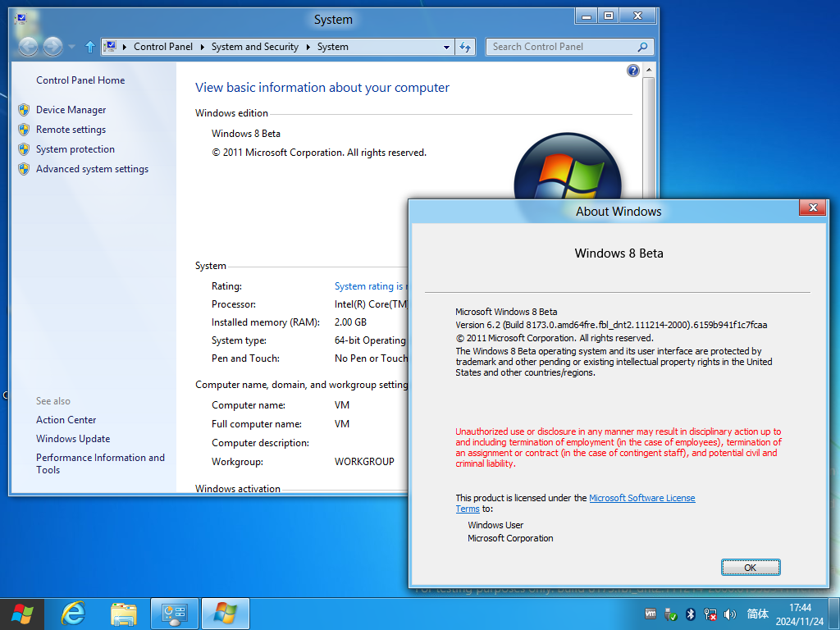This screenshot has width=840, height=630.
Task: Click the Search Control Panel field
Action: coord(569,47)
